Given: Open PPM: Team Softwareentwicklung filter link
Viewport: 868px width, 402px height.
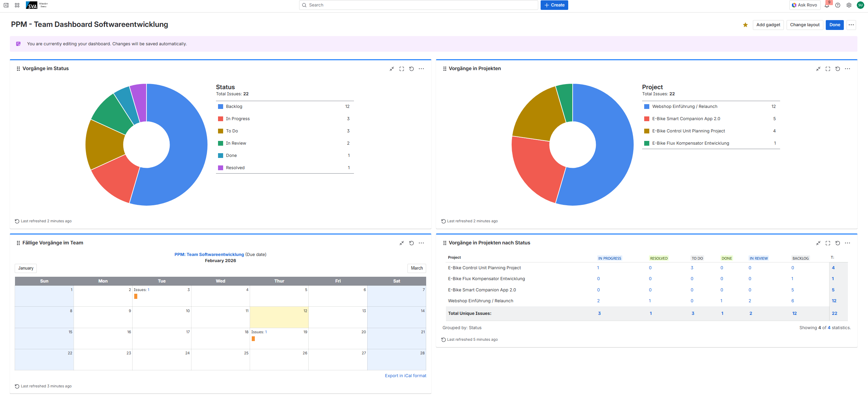Looking at the screenshot, I should pyautogui.click(x=209, y=255).
